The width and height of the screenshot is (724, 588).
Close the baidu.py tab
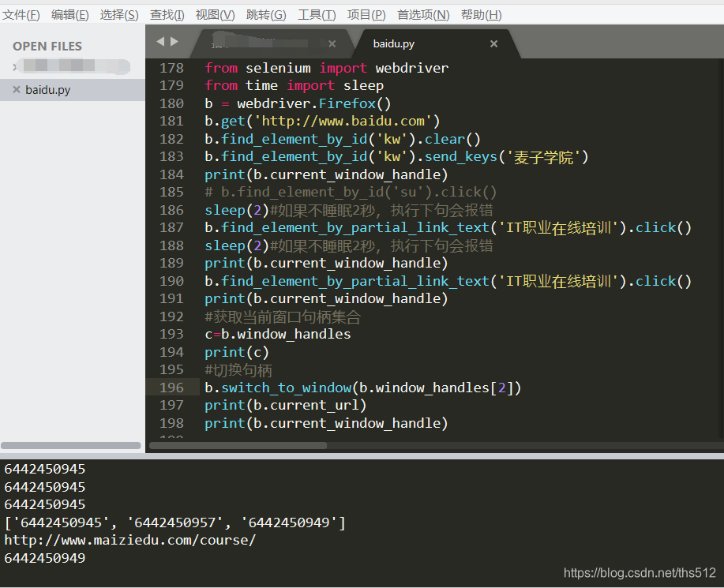(493, 44)
